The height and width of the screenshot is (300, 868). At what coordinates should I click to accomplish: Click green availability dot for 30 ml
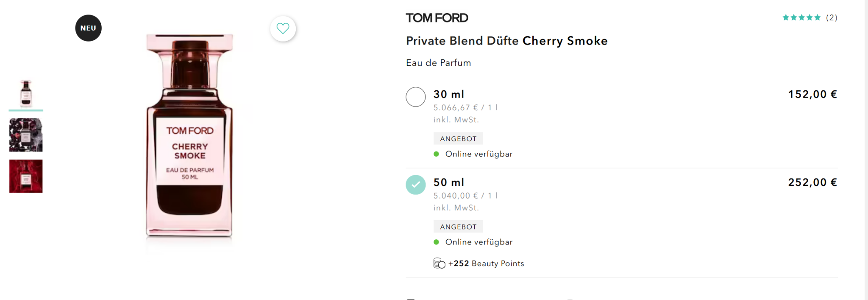[x=436, y=154]
